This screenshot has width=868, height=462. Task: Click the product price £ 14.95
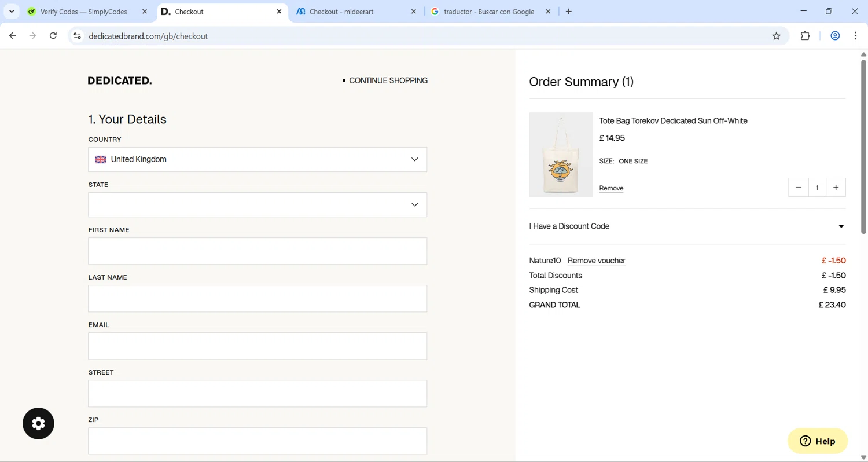click(x=612, y=138)
